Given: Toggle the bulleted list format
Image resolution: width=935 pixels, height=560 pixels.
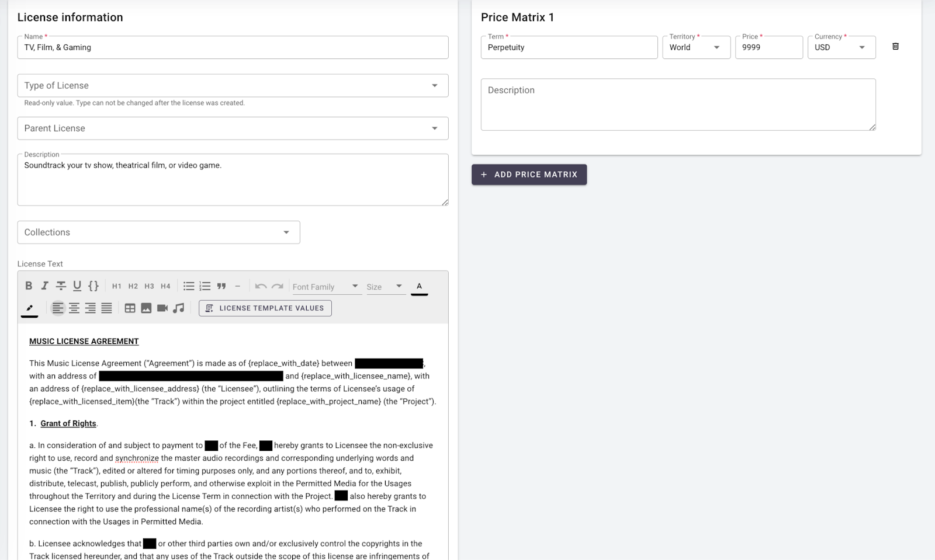Looking at the screenshot, I should point(189,286).
